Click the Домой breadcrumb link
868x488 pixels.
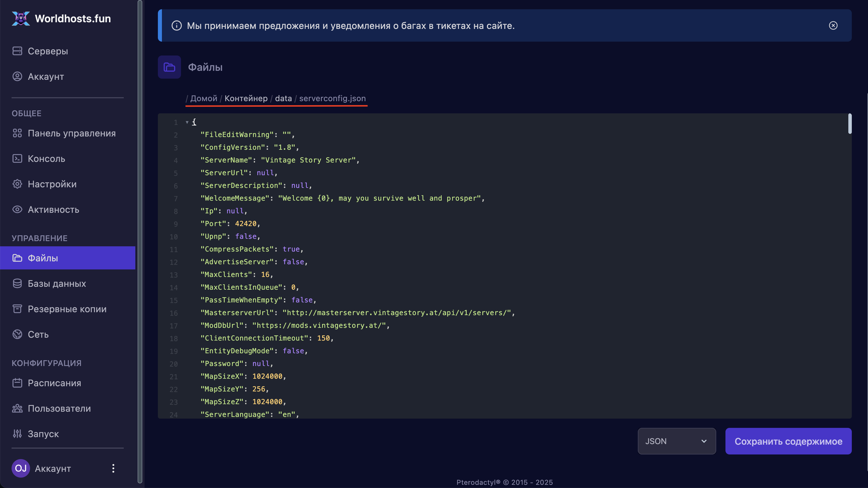204,98
